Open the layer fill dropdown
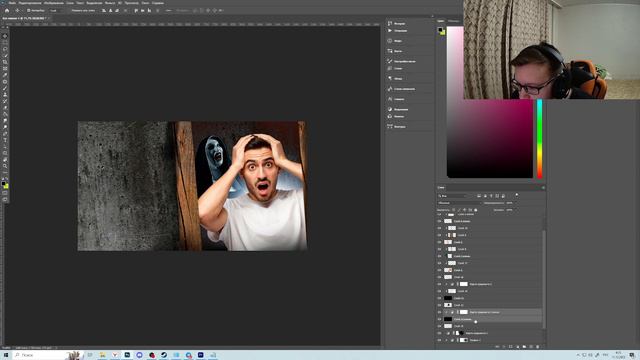 [x=516, y=210]
